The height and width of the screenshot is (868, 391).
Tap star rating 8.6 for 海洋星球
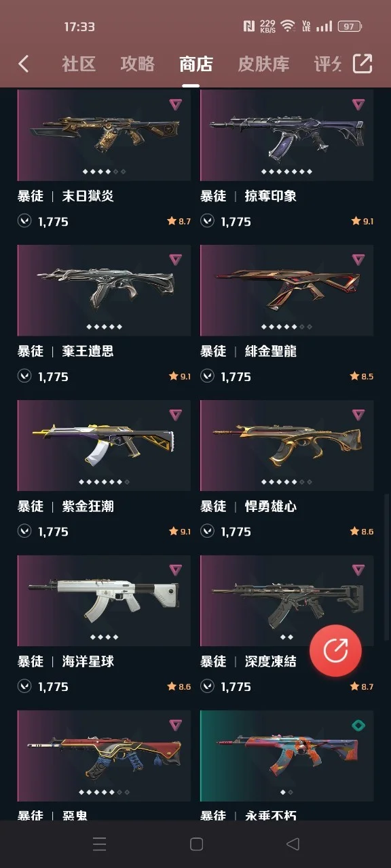point(179,687)
